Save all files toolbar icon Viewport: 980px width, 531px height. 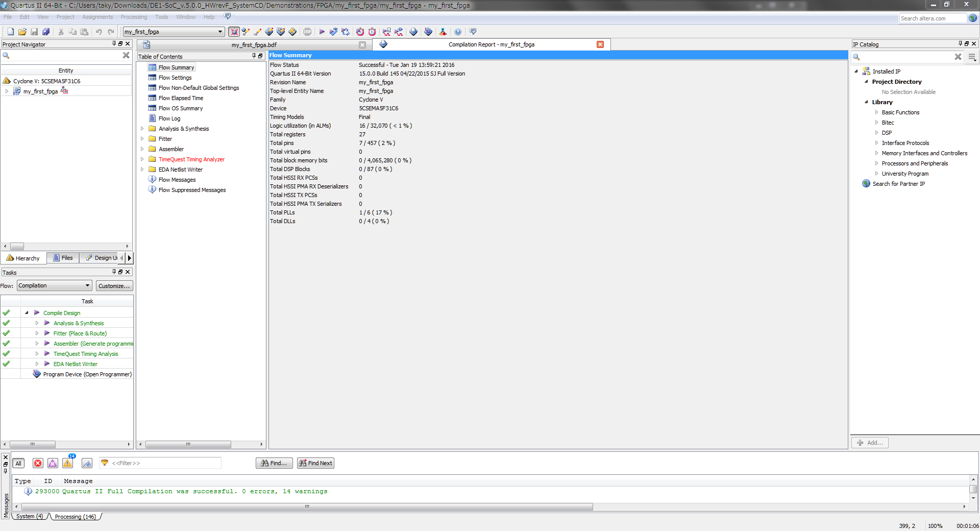pos(46,32)
